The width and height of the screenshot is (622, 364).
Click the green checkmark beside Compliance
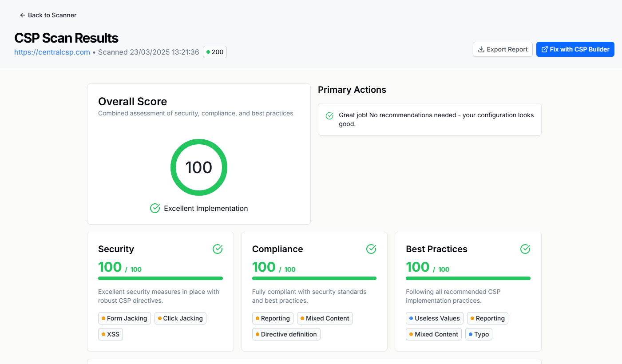coord(371,249)
